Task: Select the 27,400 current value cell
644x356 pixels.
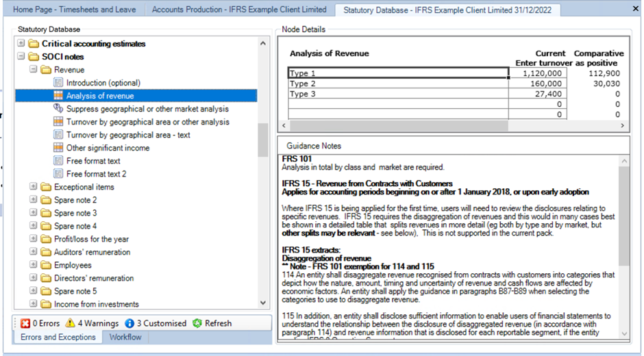Action: 538,94
